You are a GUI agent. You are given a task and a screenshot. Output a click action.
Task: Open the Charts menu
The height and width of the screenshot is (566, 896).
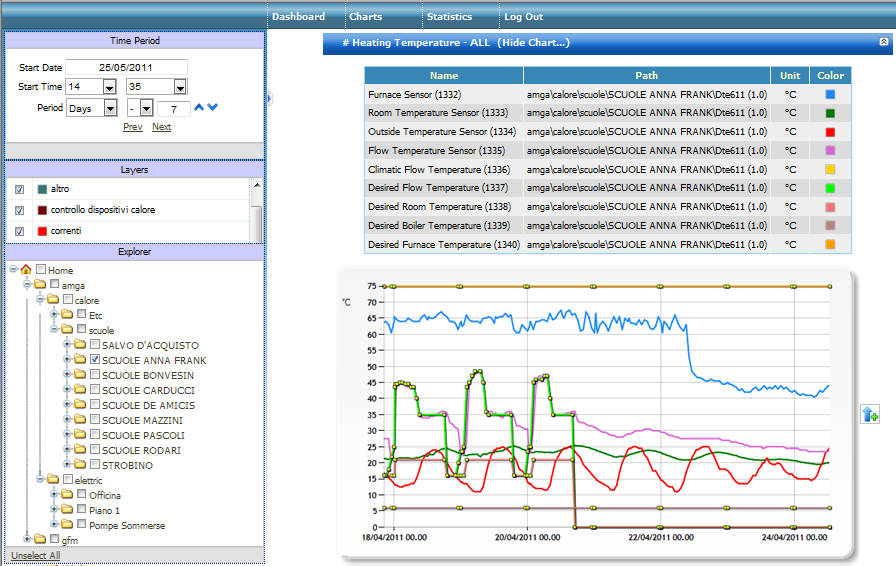point(365,17)
